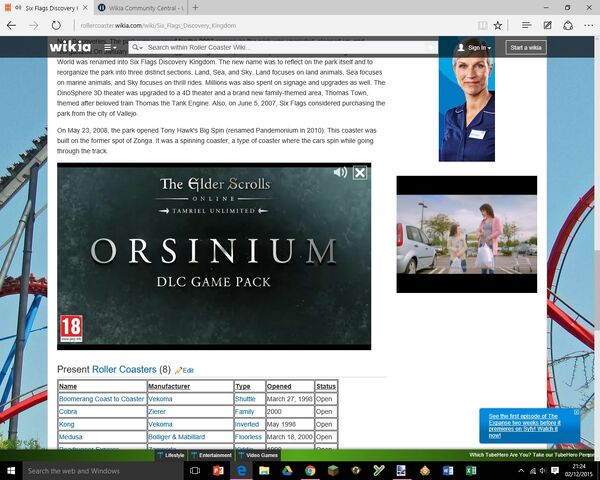Open the Medusa coaster link
The image size is (600, 480).
(70, 437)
